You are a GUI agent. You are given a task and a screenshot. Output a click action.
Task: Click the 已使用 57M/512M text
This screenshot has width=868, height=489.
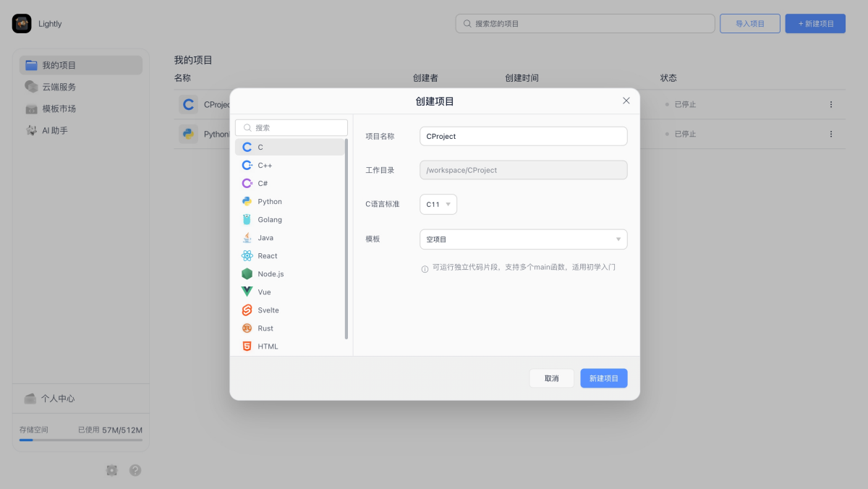[x=110, y=430]
